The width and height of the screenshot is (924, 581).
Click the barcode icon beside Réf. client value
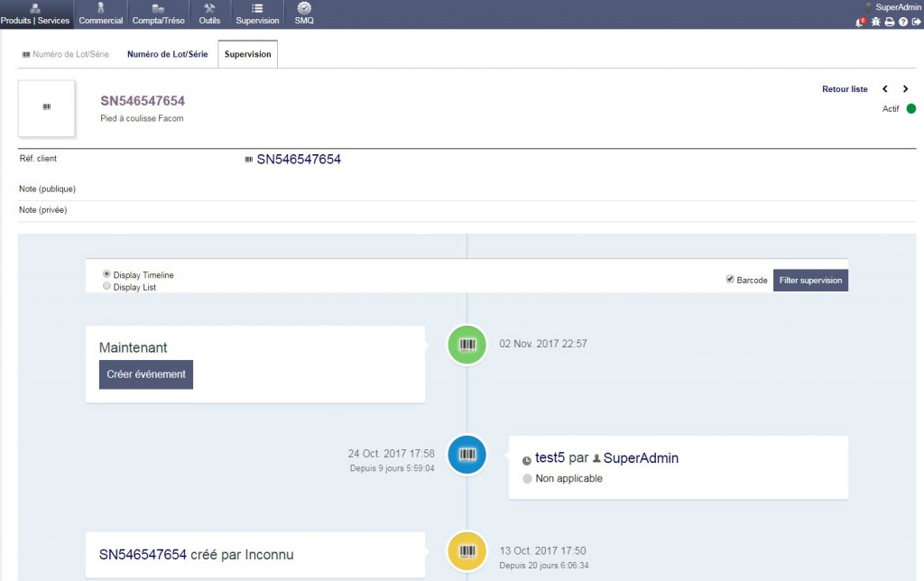pos(249,160)
